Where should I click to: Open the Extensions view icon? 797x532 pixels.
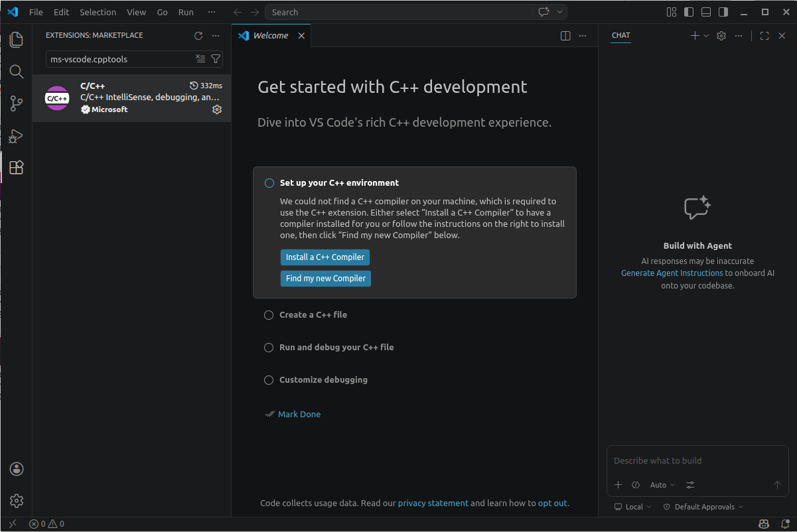[x=17, y=167]
